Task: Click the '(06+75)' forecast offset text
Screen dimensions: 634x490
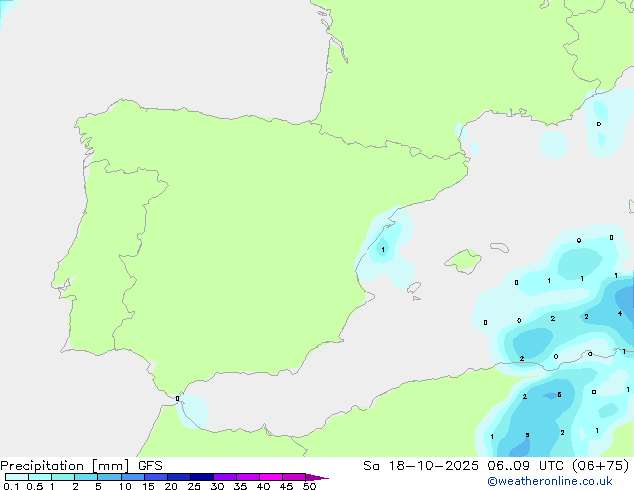Action: point(600,466)
